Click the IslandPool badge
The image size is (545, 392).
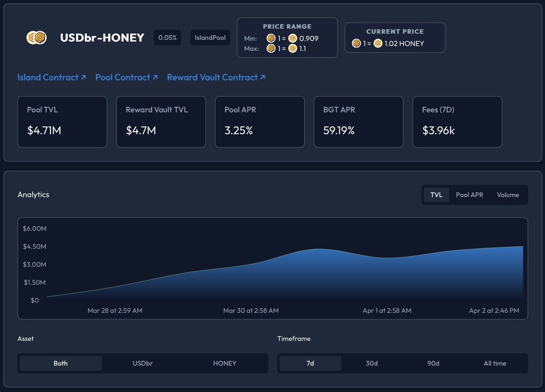(x=210, y=38)
